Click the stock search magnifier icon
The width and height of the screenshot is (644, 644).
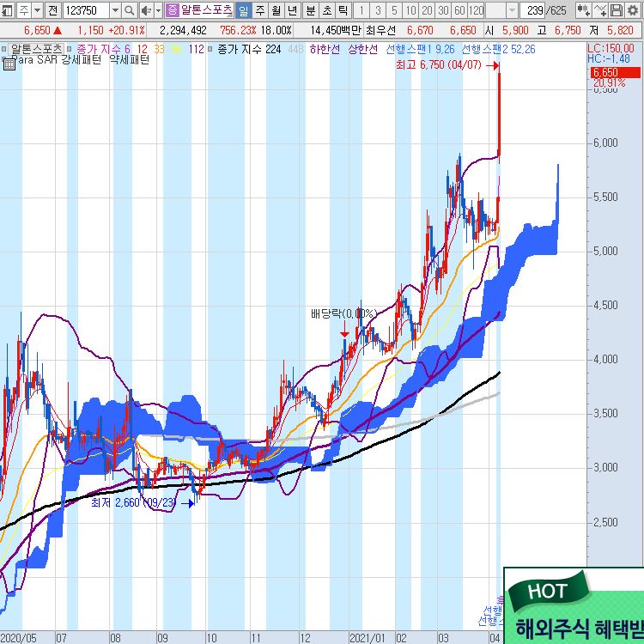pos(130,10)
